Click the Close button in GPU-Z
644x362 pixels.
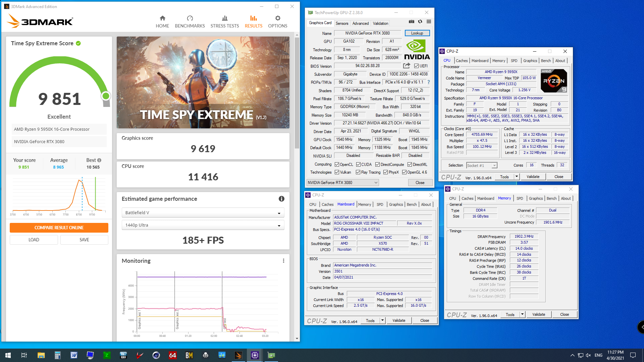click(x=420, y=183)
